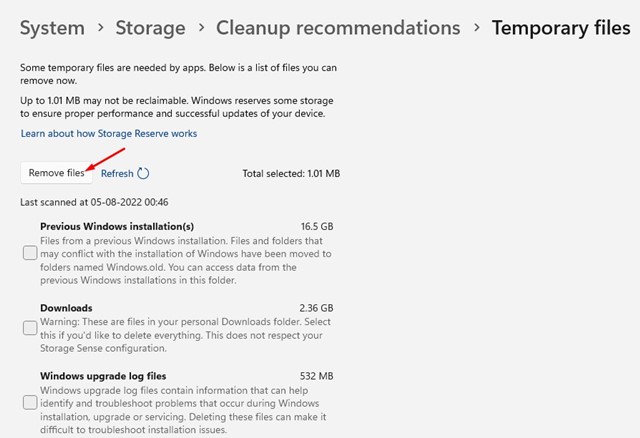Open Learn about how Storage Reserve works
This screenshot has width=640, height=438.
point(109,133)
